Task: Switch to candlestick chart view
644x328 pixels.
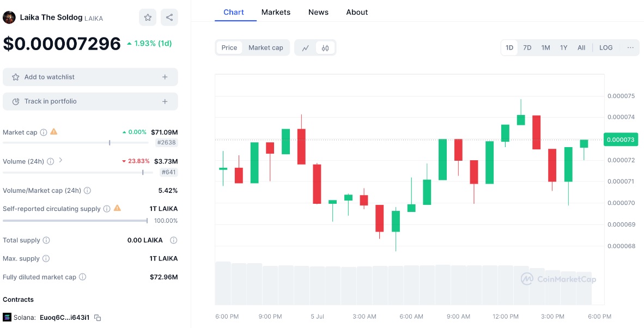Action: tap(325, 48)
